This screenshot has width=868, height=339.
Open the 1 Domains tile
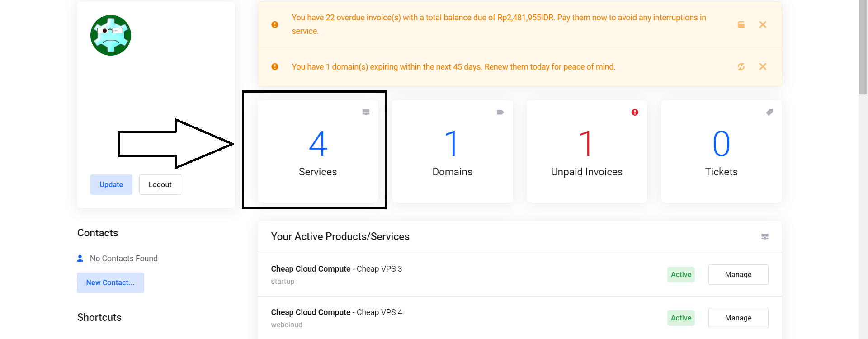tap(452, 152)
